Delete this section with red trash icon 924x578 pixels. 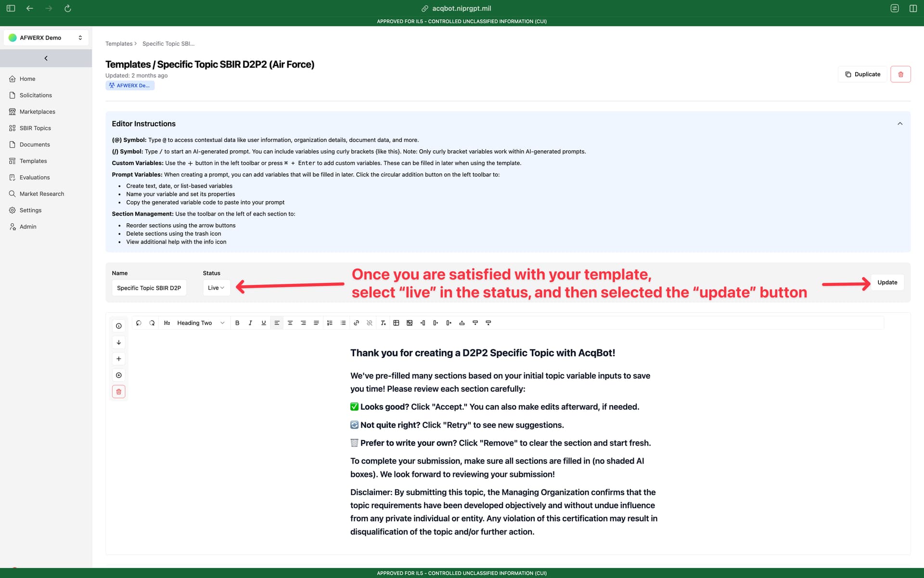(x=119, y=392)
